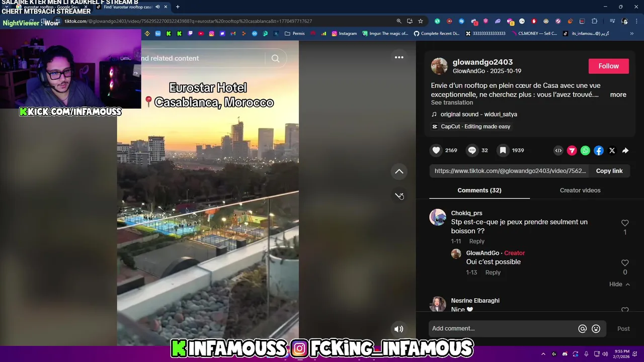Open original sound - widuri_satya
This screenshot has height=362, width=644.
478,114
